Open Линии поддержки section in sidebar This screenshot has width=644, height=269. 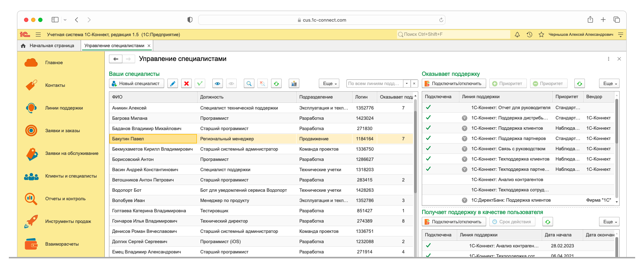tap(64, 108)
